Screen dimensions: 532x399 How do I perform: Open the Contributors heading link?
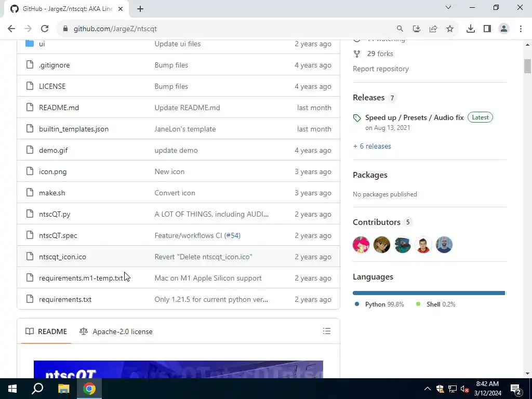(x=377, y=222)
